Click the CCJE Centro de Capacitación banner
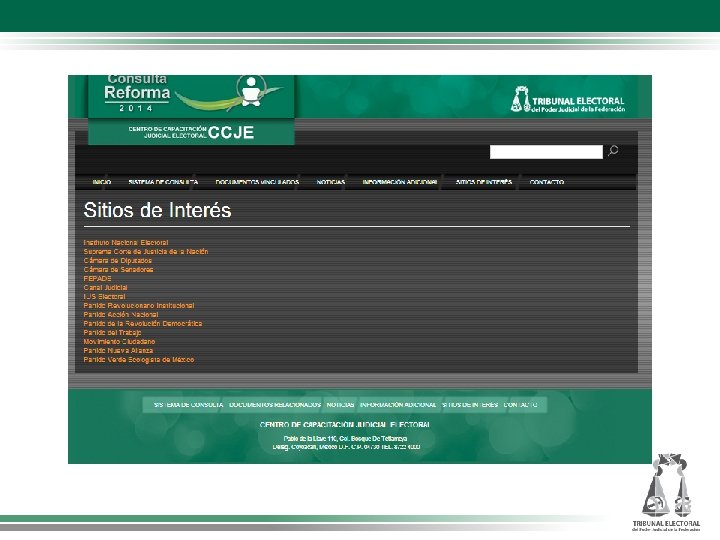 (191, 132)
